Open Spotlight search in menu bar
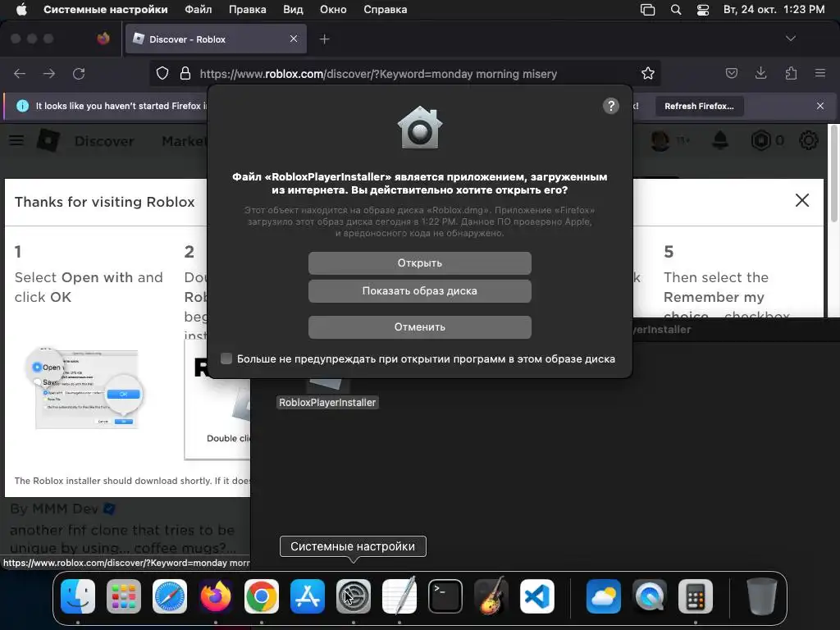This screenshot has height=630, width=840. click(x=676, y=10)
